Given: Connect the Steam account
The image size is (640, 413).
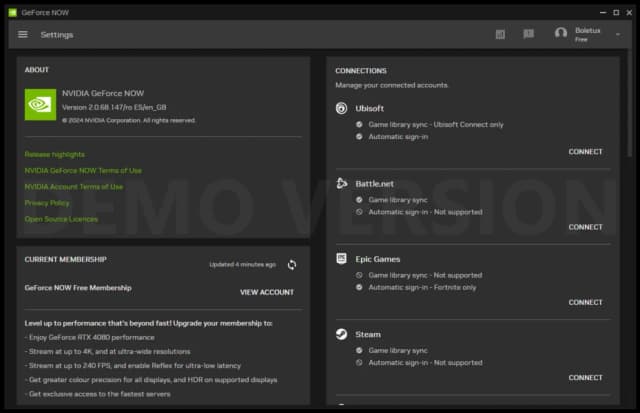Looking at the screenshot, I should (x=585, y=377).
